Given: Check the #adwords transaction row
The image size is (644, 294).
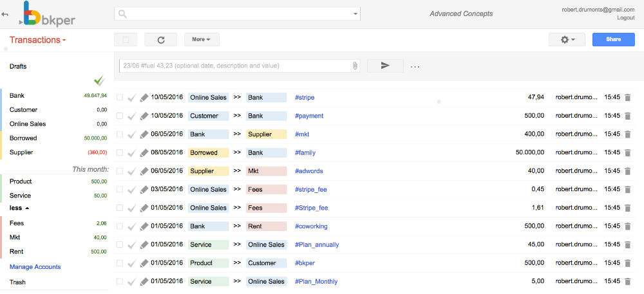Looking at the screenshot, I should click(120, 171).
